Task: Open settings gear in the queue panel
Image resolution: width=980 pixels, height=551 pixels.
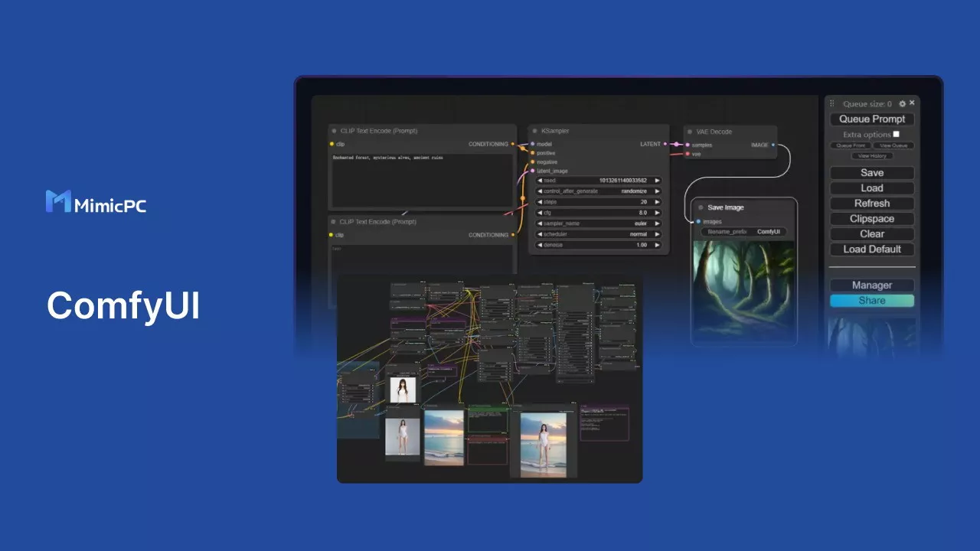Action: click(902, 103)
